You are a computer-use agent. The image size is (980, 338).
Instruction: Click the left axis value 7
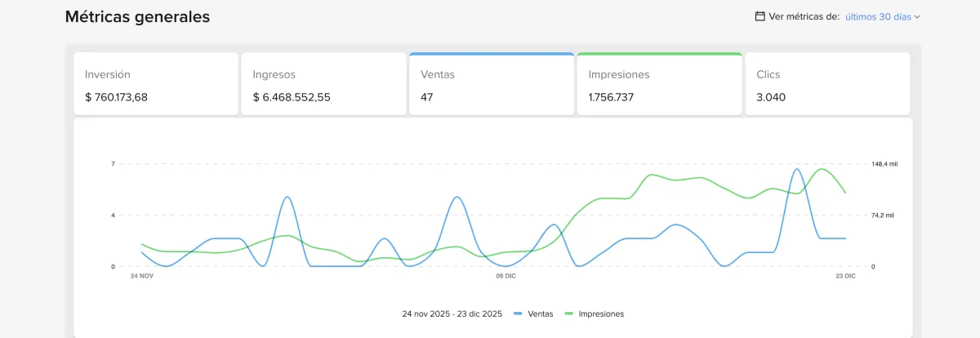(x=113, y=164)
